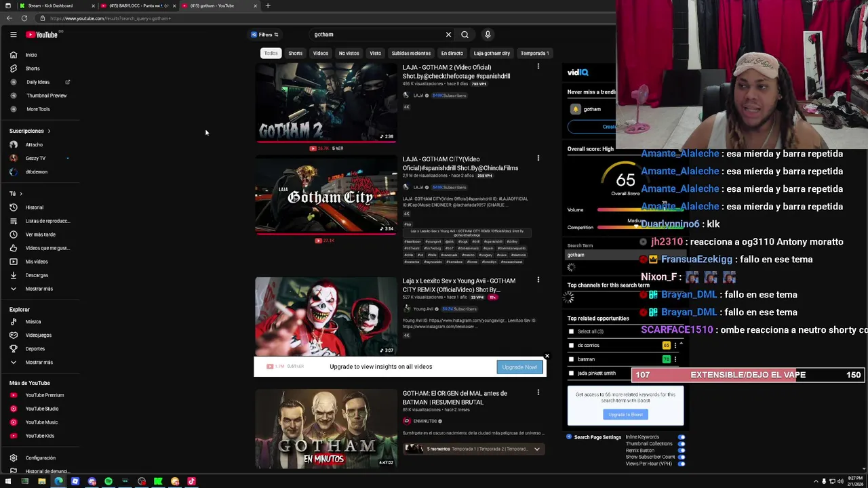
Task: Check the dc comics keyword checkbox
Action: [x=571, y=346]
